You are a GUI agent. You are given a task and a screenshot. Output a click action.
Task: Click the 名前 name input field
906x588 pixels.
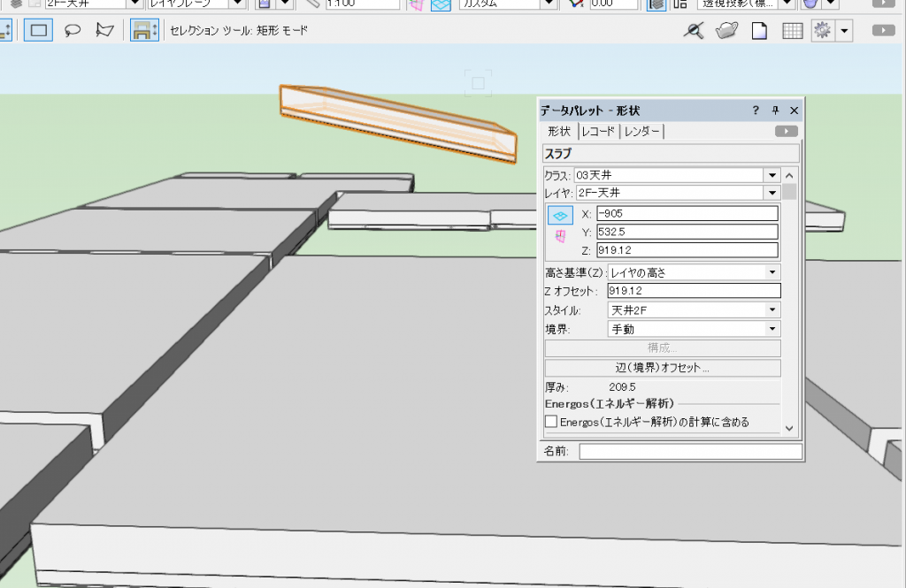[x=690, y=451]
